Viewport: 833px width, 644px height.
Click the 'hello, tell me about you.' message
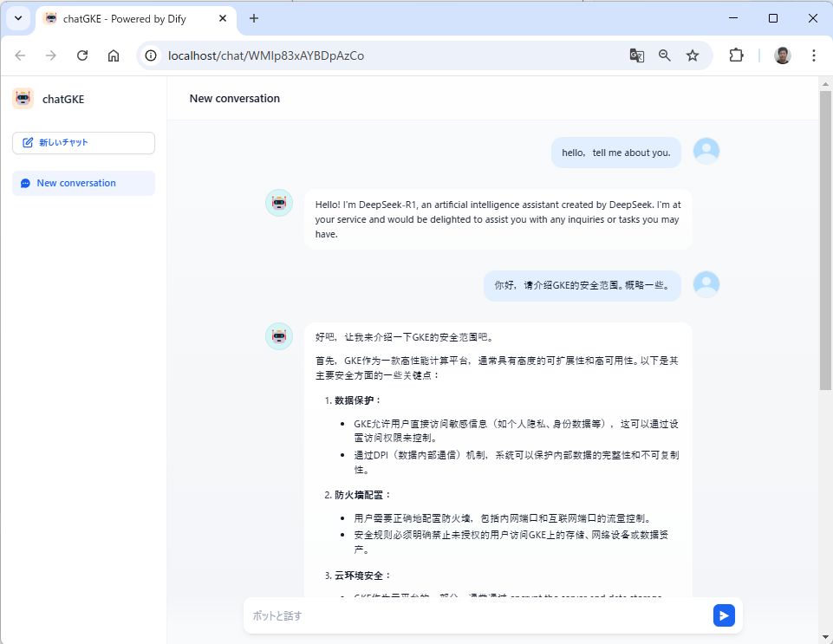[x=616, y=153]
